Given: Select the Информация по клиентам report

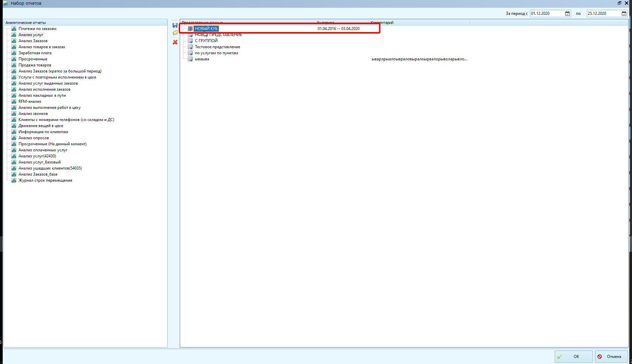Looking at the screenshot, I should [x=43, y=132].
